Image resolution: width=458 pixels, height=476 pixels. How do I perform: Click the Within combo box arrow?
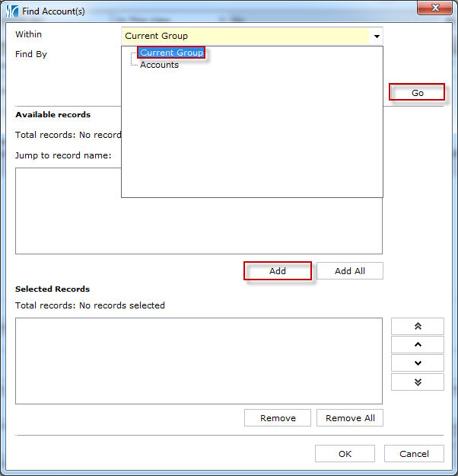click(376, 36)
